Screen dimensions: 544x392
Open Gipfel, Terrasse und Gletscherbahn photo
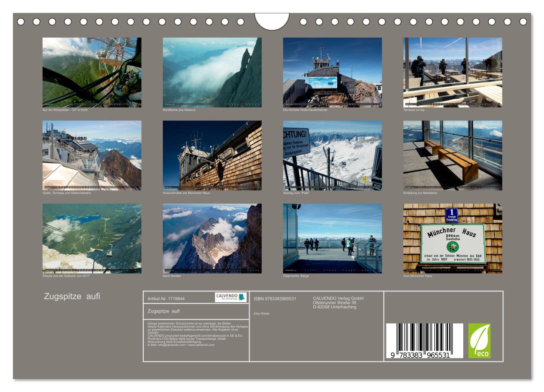[x=92, y=155]
